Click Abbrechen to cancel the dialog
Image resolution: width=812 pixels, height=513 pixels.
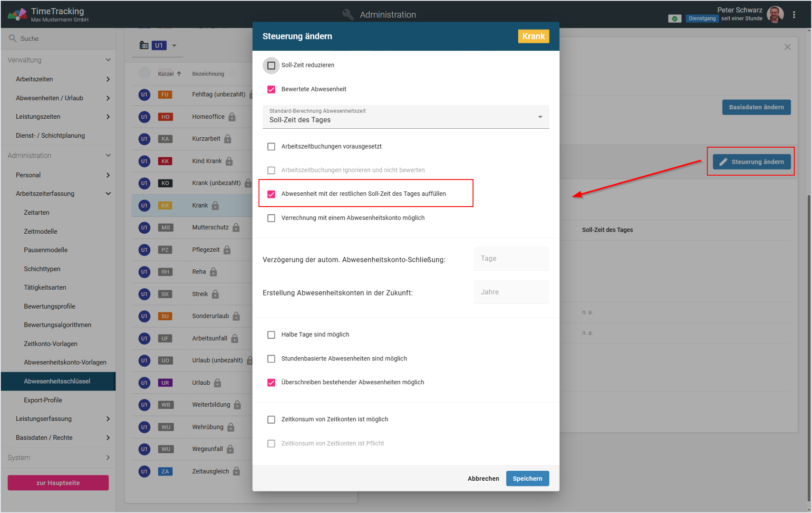483,478
